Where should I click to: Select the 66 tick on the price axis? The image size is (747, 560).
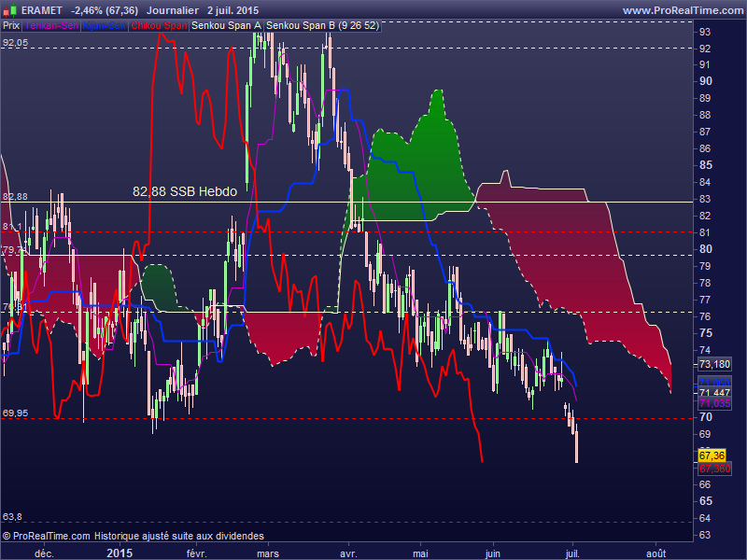(705, 484)
